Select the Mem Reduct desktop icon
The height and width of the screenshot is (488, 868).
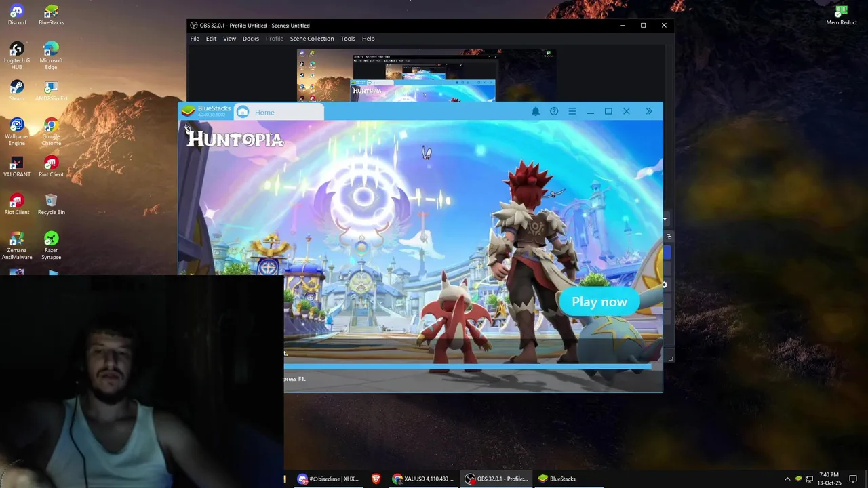tap(842, 15)
